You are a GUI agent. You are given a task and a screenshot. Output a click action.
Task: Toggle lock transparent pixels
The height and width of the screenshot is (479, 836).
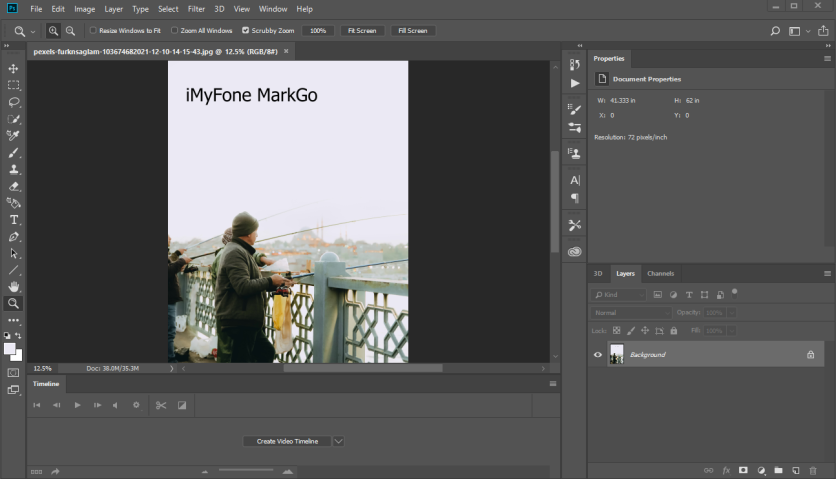pyautogui.click(x=616, y=331)
